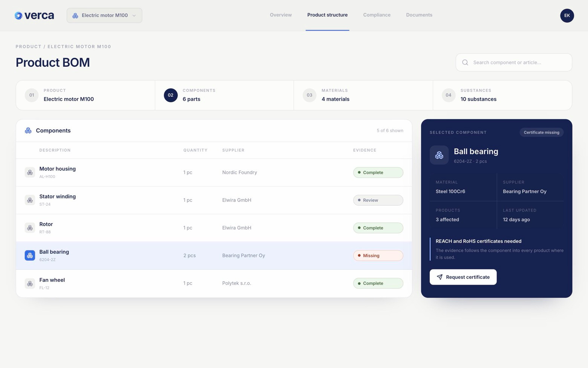Switch to the Overview tab
Image resolution: width=588 pixels, height=368 pixels.
click(281, 15)
